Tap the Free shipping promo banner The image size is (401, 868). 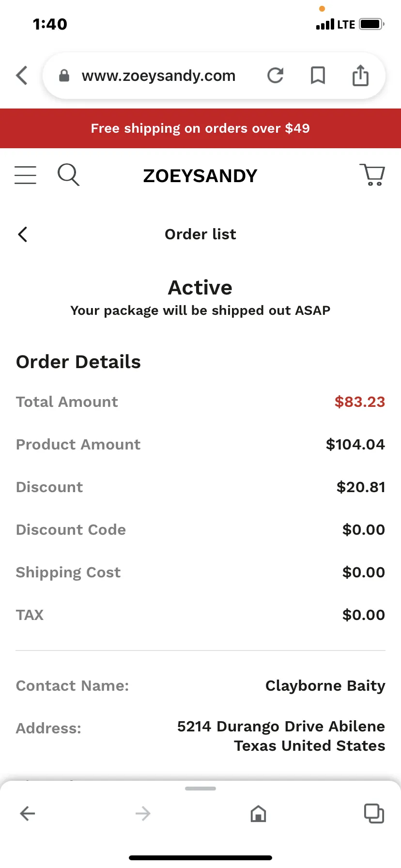click(200, 128)
